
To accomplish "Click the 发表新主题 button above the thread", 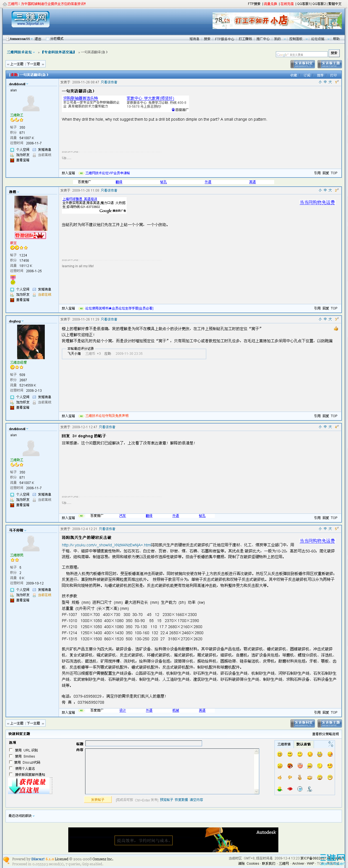I will tap(329, 64).
